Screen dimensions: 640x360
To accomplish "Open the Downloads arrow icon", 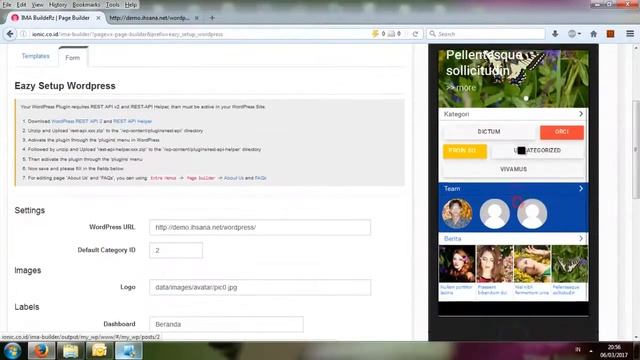I will (555, 34).
